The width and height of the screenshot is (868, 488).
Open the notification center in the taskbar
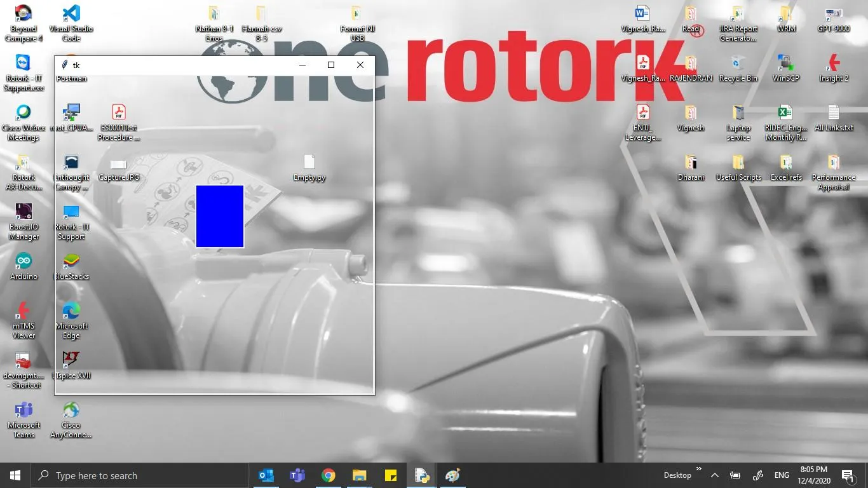(848, 475)
